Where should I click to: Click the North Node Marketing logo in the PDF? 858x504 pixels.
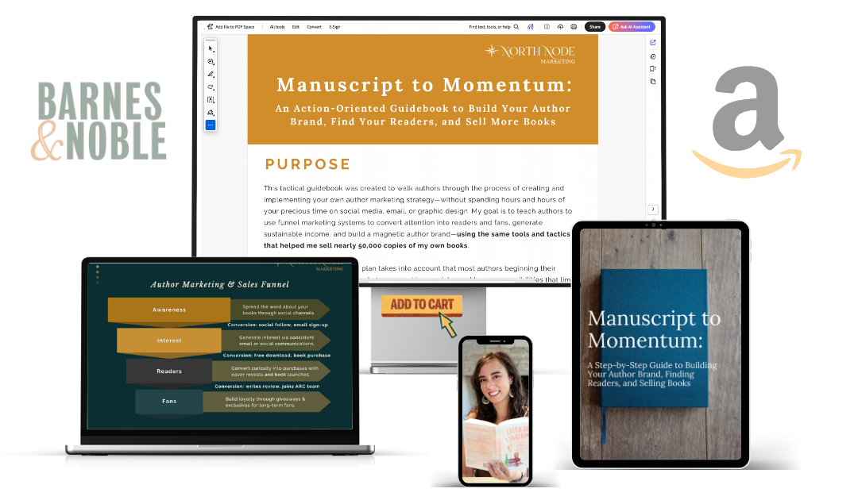[x=530, y=54]
